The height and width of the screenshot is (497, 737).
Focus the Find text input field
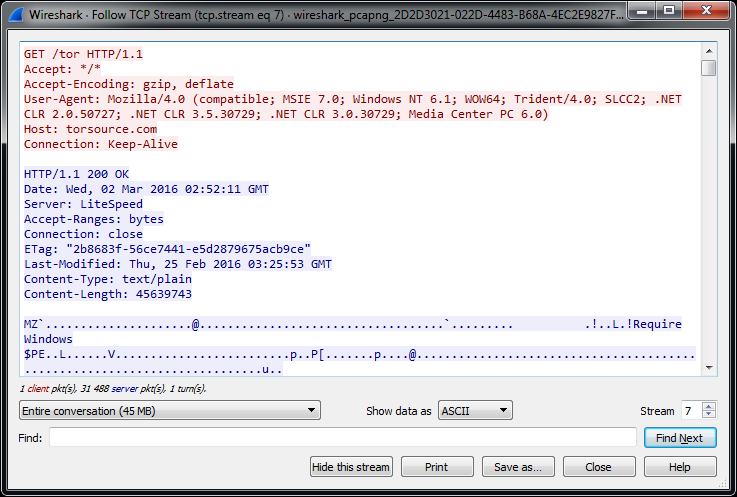coord(343,438)
